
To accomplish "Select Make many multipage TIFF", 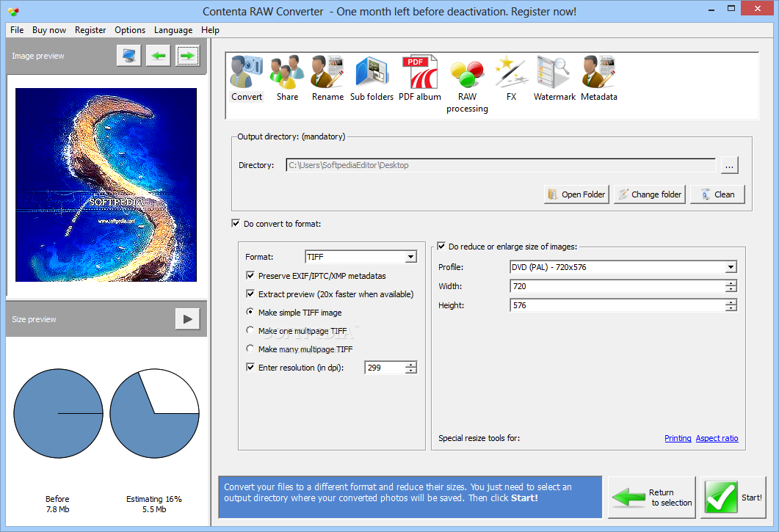I will click(250, 349).
